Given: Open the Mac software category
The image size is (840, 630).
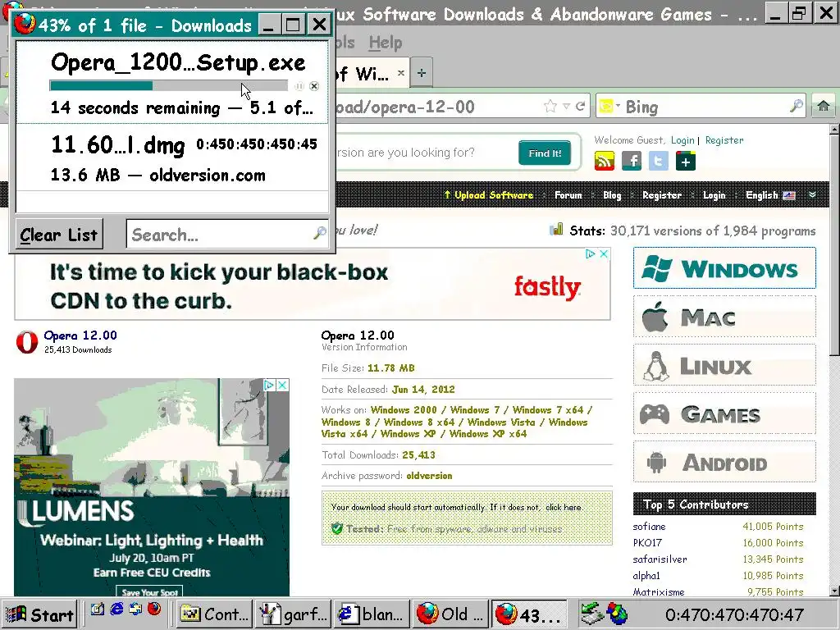Looking at the screenshot, I should point(724,317).
